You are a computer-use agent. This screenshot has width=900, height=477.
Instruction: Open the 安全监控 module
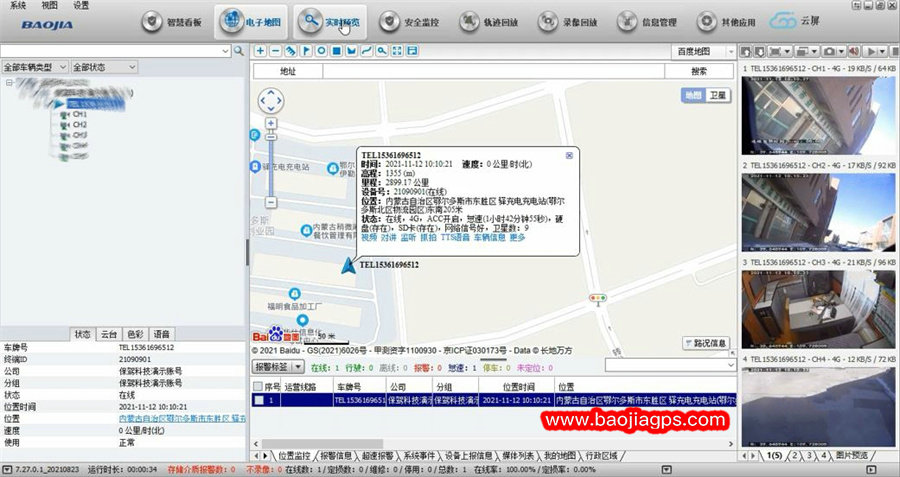409,22
